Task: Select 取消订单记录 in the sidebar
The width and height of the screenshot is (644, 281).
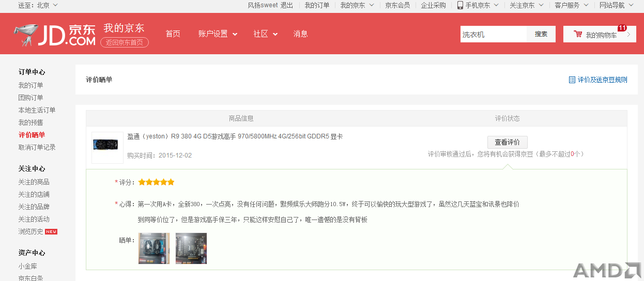Action: pos(37,147)
